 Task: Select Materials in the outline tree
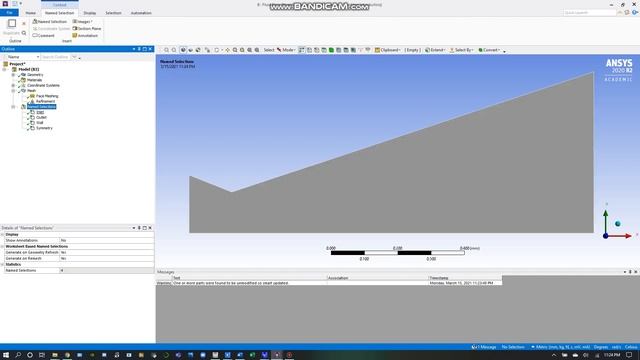coord(34,80)
